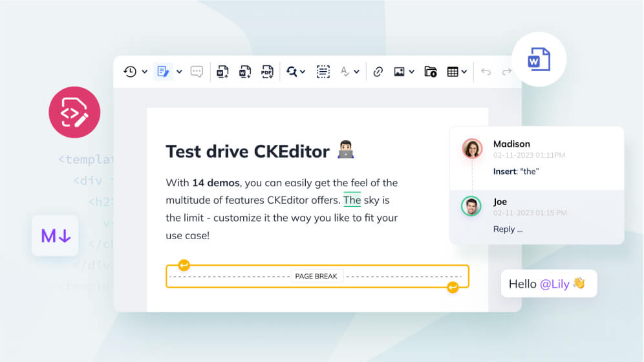Click the export to Word icon

pyautogui.click(x=245, y=72)
